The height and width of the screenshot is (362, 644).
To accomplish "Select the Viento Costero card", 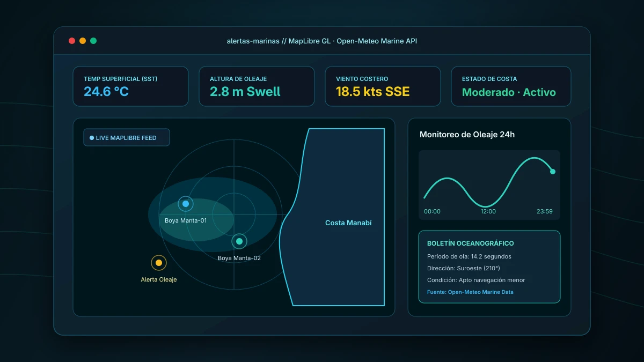I will [383, 86].
